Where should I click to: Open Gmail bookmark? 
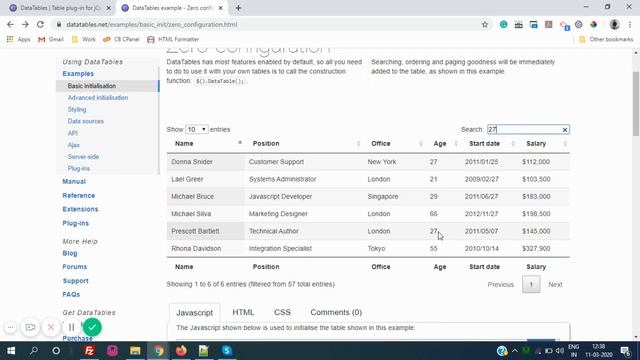[51, 39]
